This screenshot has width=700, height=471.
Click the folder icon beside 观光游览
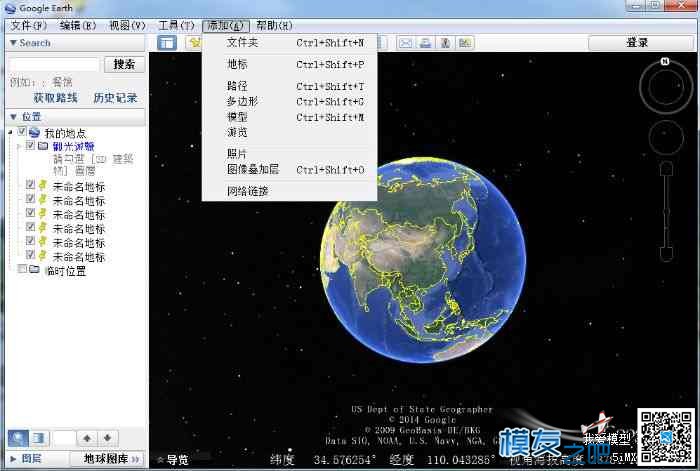point(43,146)
